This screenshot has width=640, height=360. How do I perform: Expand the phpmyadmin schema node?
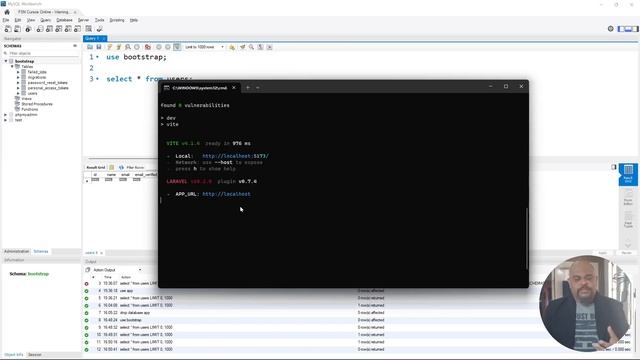click(6, 115)
